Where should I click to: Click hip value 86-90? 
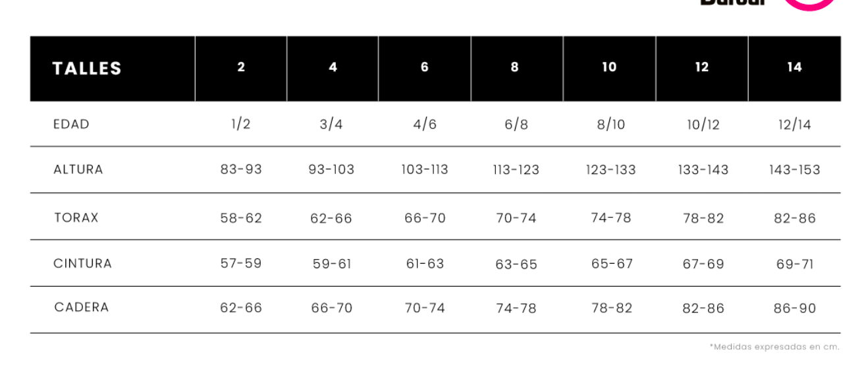click(795, 308)
